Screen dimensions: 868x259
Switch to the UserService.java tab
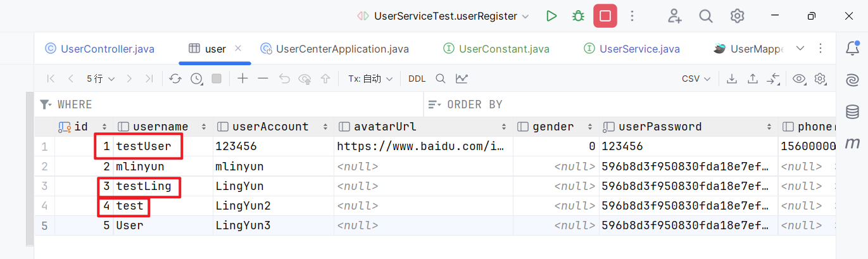click(x=632, y=49)
